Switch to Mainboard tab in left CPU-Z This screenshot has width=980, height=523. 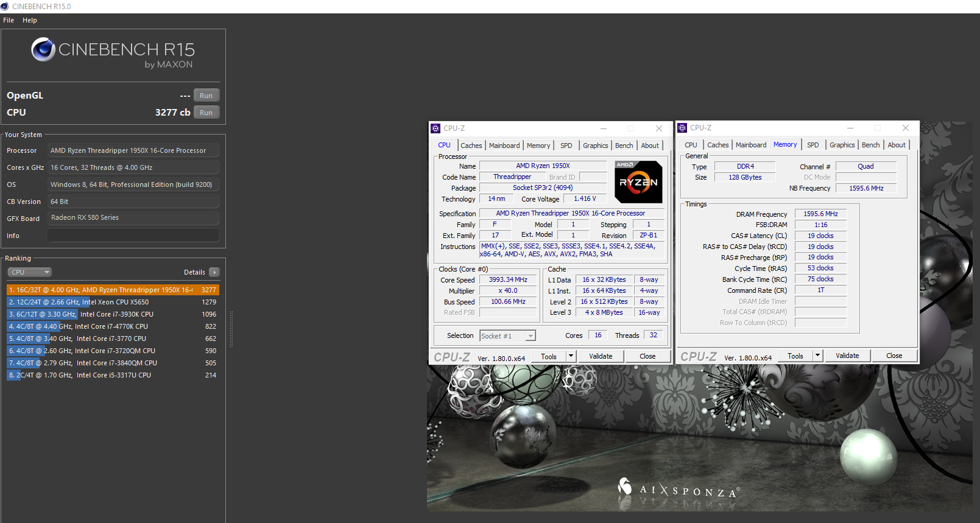point(504,146)
